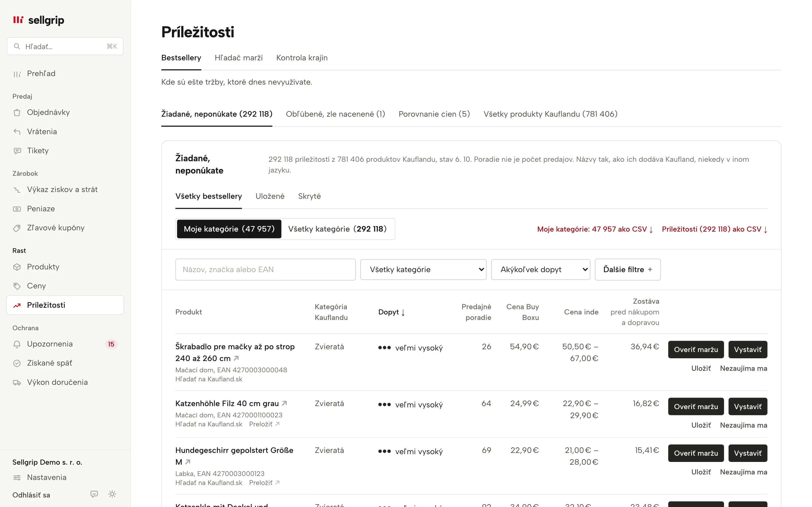
Task: Focus the Názov, značka alebo EAN field
Action: (265, 270)
